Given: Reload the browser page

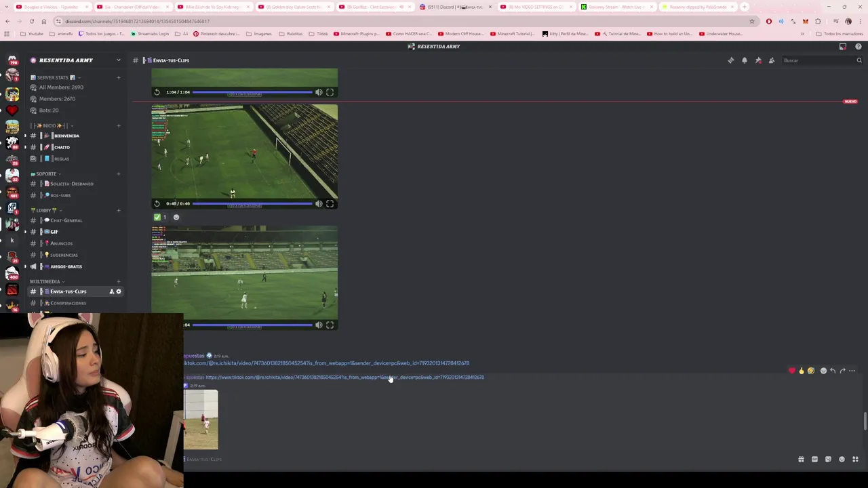Looking at the screenshot, I should [31, 21].
